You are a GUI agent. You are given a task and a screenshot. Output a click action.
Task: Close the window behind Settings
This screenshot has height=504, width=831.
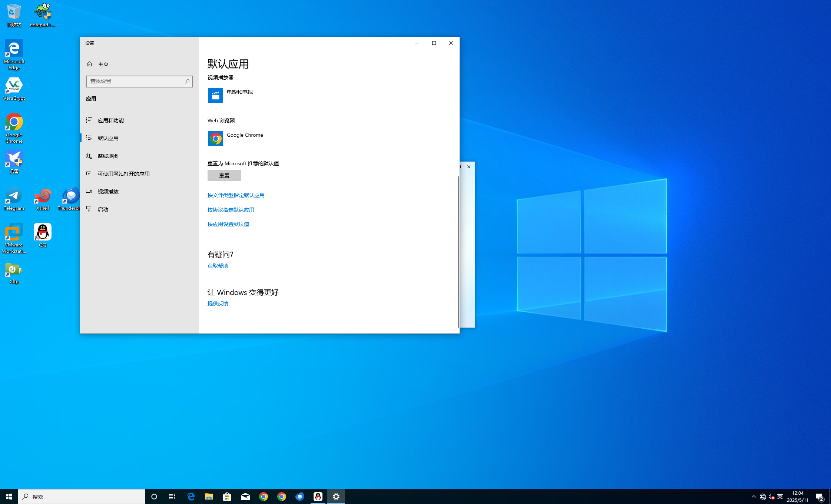[469, 167]
